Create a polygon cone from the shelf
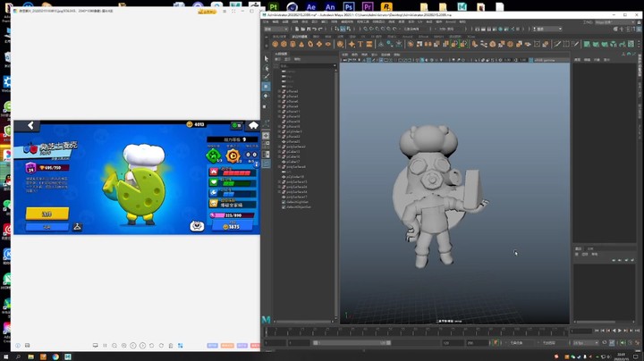Viewport: 644px width, 361px height. click(301, 44)
